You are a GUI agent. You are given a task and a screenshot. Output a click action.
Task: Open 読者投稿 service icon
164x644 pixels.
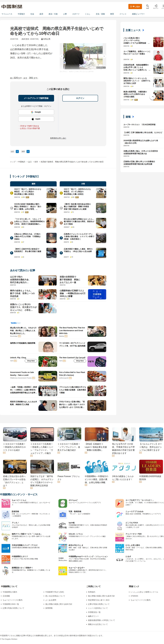pyautogui.click(x=6, y=514)
